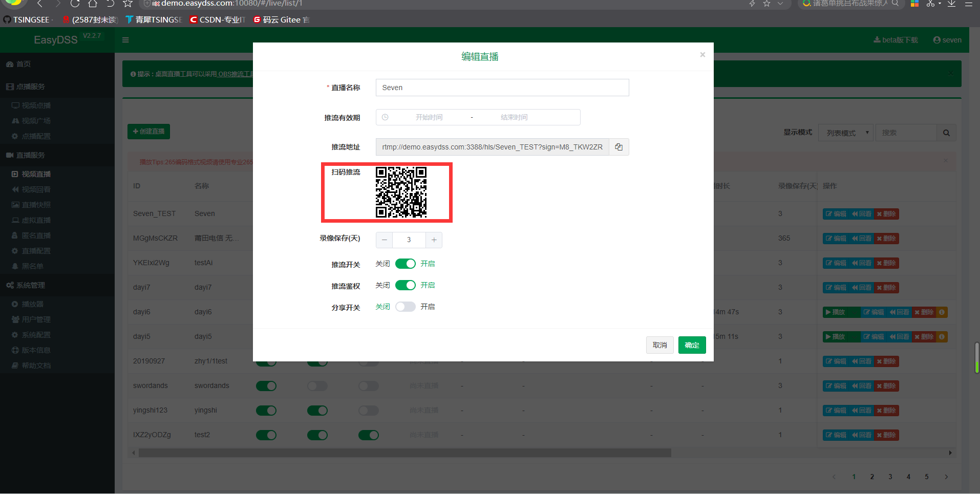Edit the 直播名称 field containing Seven
980x494 pixels.
502,88
